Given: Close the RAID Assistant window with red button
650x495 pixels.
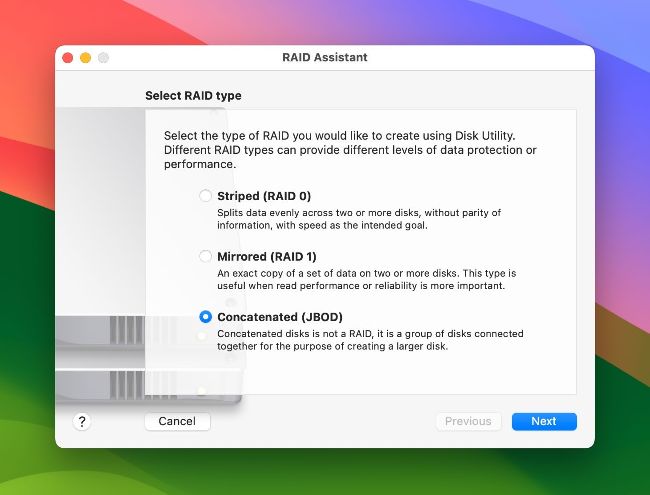Looking at the screenshot, I should coord(68,58).
